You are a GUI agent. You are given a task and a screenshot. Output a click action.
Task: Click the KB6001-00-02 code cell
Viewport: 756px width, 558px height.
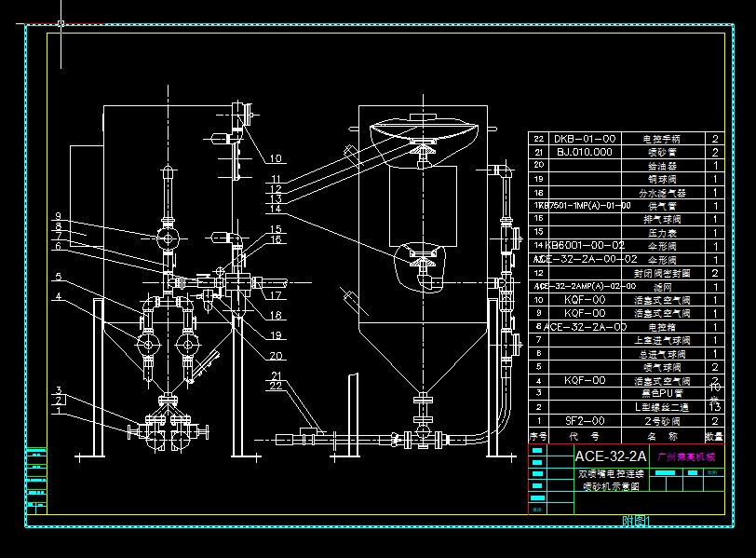point(585,246)
